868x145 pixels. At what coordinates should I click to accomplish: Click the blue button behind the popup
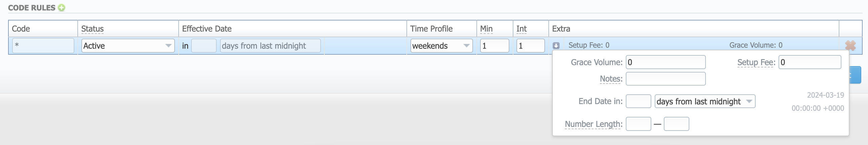pos(855,76)
